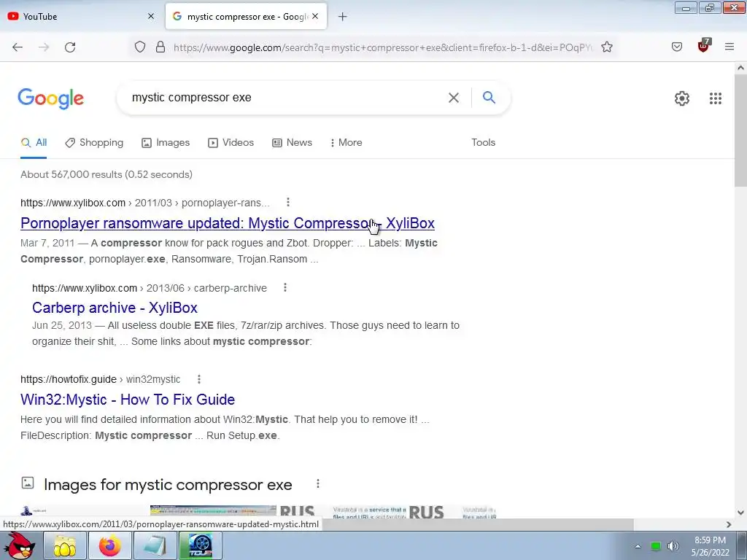The height and width of the screenshot is (560, 747).
Task: Save page to Pocket icon
Action: tap(677, 47)
